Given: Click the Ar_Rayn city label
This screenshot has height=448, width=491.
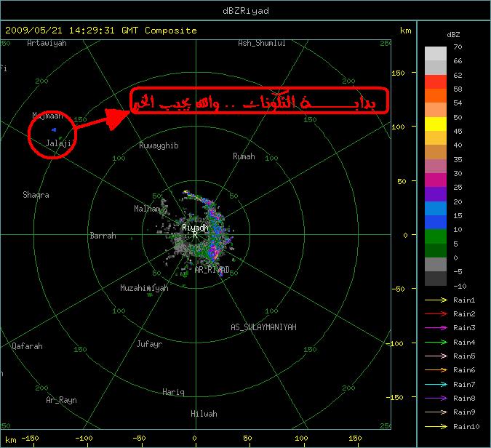Looking at the screenshot, I should click(x=61, y=400).
